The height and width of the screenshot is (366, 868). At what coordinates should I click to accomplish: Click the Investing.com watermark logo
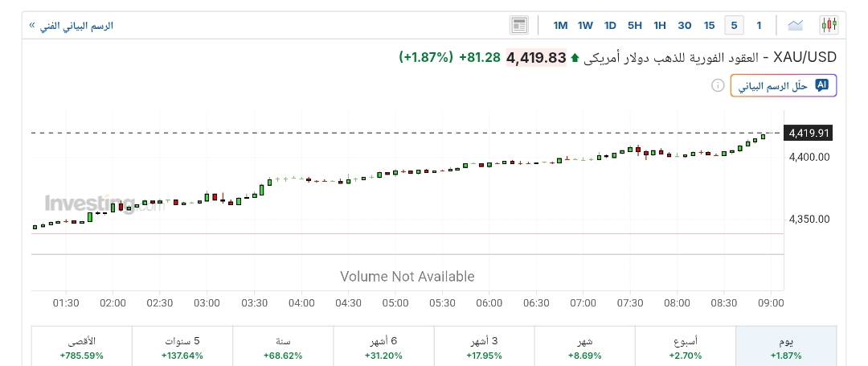(90, 203)
